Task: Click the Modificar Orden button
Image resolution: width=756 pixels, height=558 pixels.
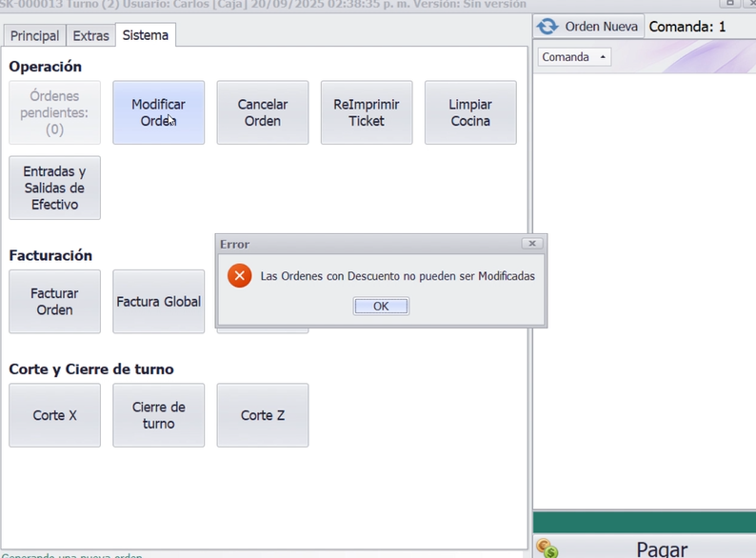Action: [158, 112]
